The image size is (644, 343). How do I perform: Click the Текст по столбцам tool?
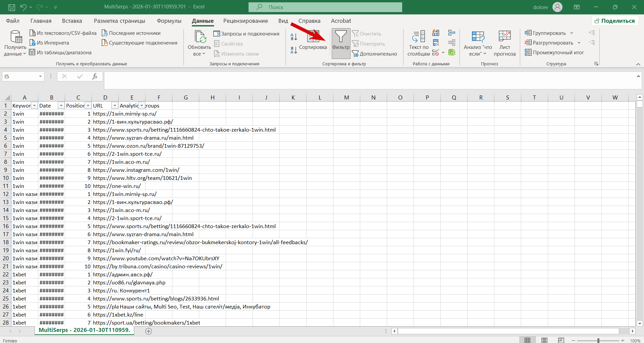click(419, 44)
